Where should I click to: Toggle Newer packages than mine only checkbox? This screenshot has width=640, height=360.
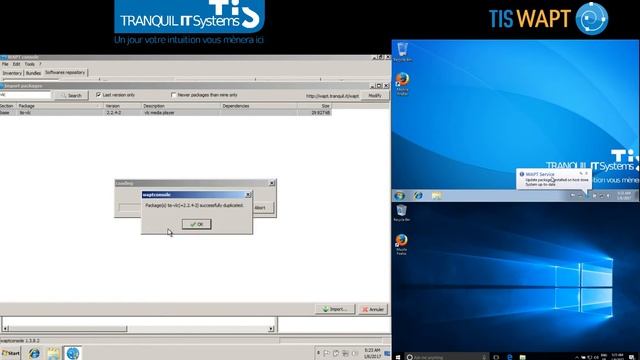[x=173, y=95]
